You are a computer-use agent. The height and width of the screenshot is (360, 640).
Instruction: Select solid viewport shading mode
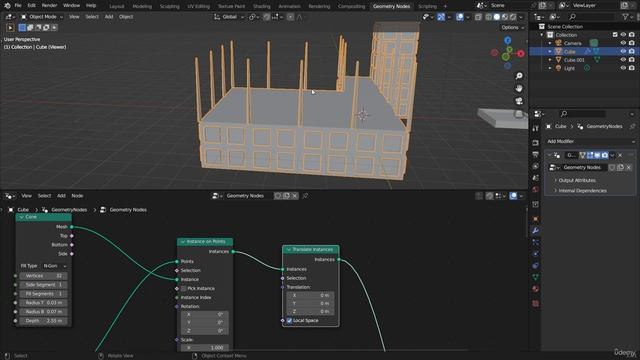497,17
